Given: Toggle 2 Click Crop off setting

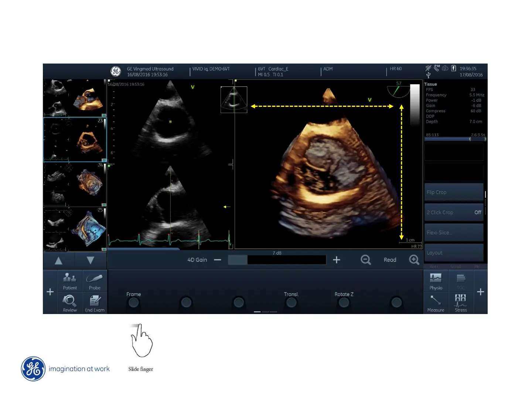Looking at the screenshot, I should (x=454, y=212).
